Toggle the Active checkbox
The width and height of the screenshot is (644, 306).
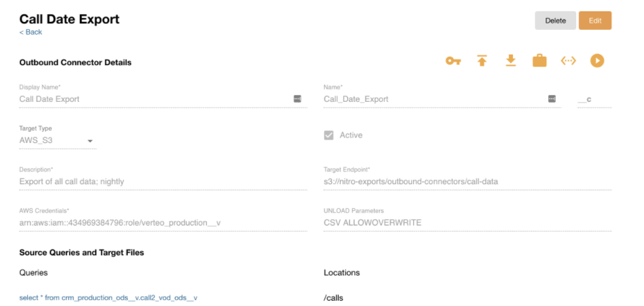329,135
